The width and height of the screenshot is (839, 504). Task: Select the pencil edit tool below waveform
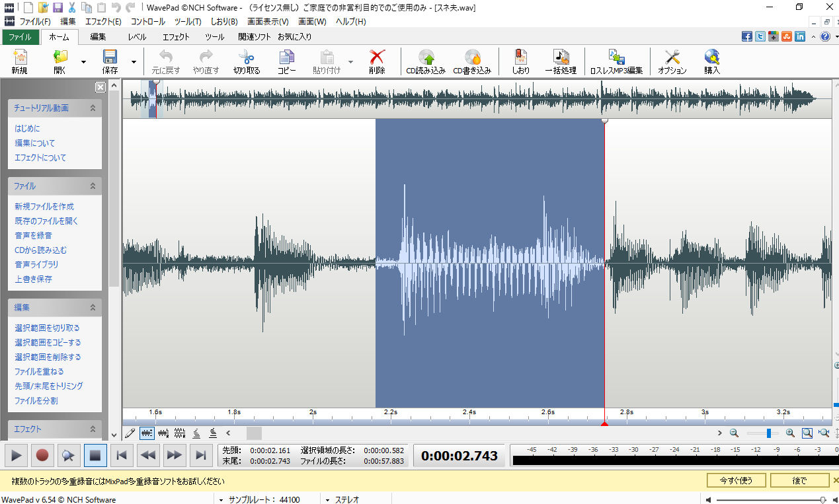point(130,433)
